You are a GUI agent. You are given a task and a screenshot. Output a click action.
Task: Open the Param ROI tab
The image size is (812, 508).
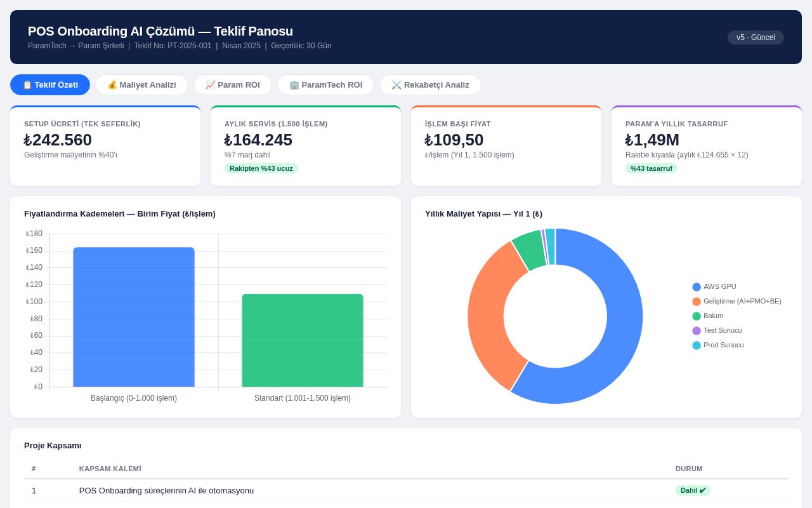(233, 84)
